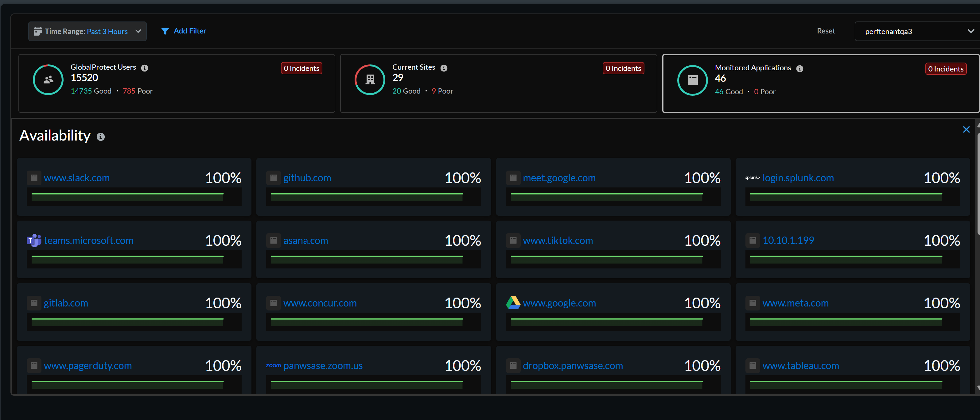Click the Current Sites building gauge icon
980x420 pixels.
[x=370, y=80]
